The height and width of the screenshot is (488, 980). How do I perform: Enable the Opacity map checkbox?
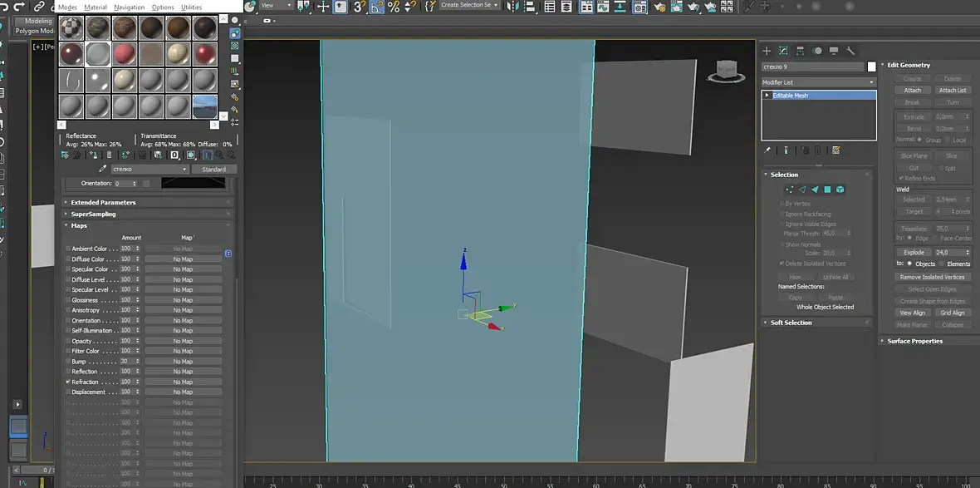68,341
